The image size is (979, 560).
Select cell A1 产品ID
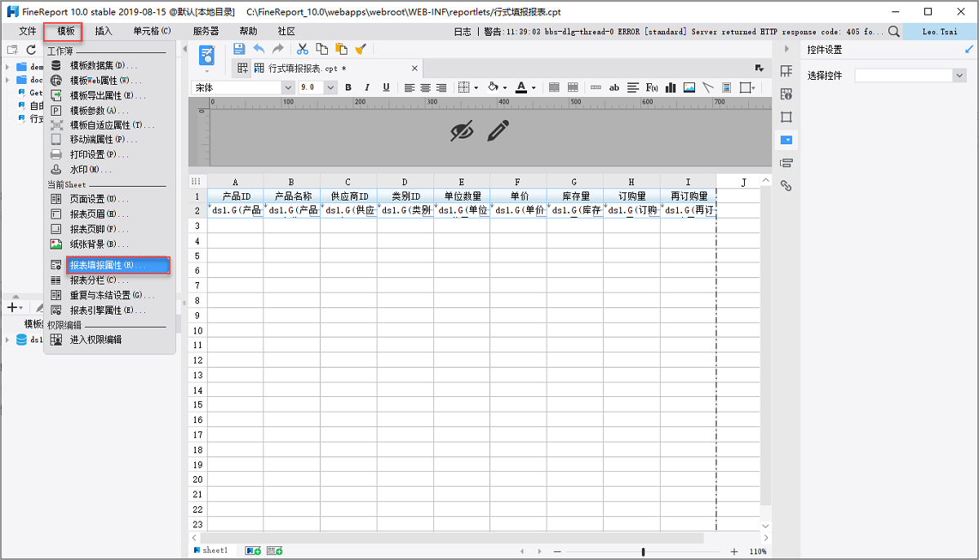click(x=236, y=196)
